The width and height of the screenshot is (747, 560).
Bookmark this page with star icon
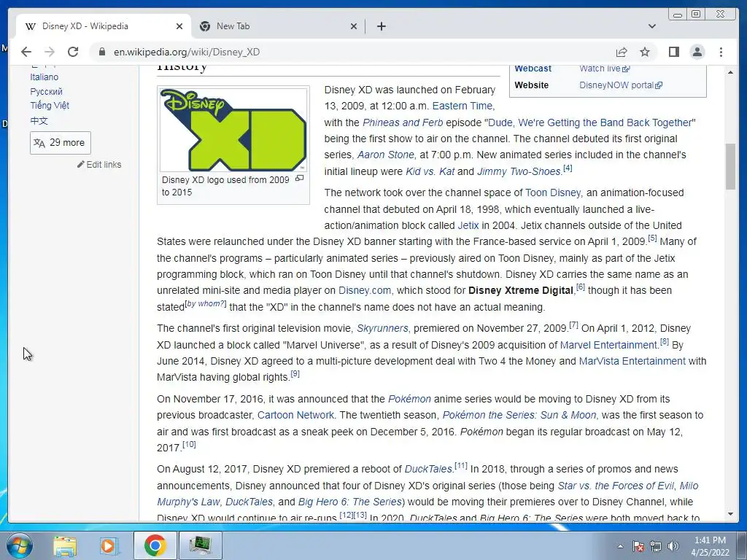click(645, 52)
